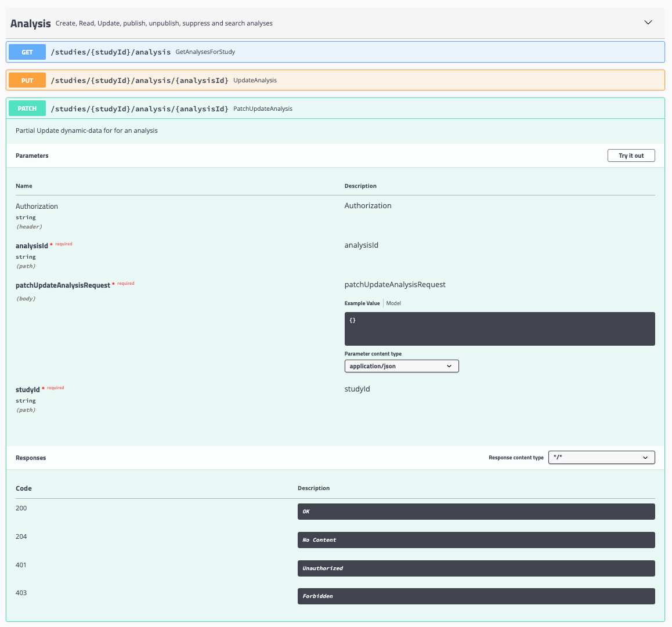Screen dimensions: 672x627
Task: Select the Example Value tab
Action: coord(363,303)
